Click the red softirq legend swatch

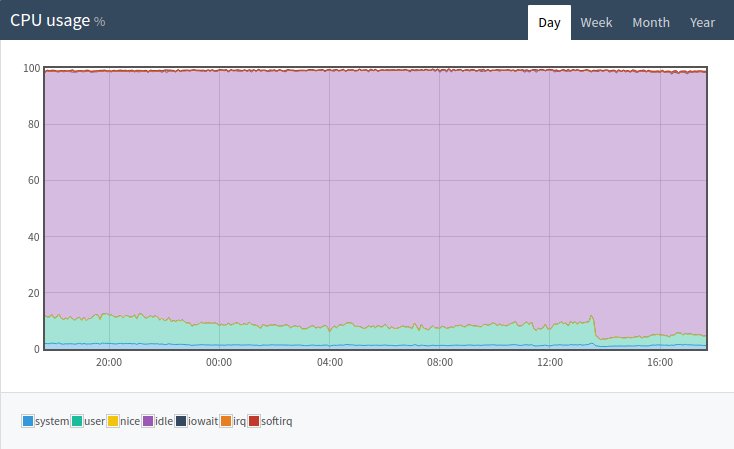[x=254, y=421]
